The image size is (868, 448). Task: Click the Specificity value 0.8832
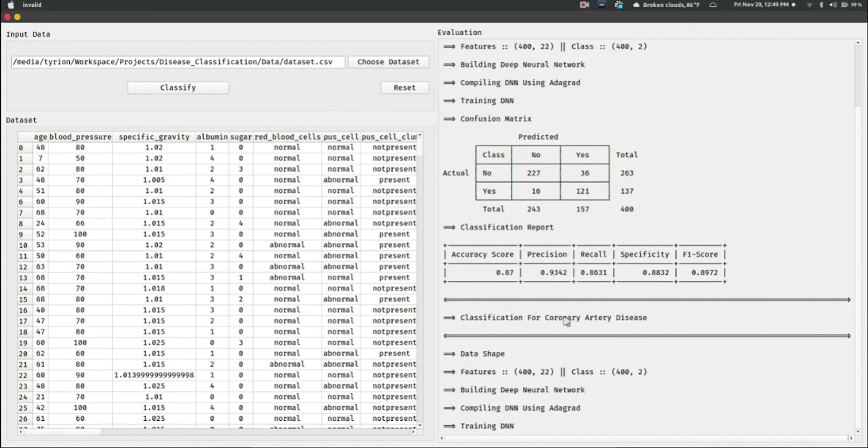pyautogui.click(x=655, y=272)
